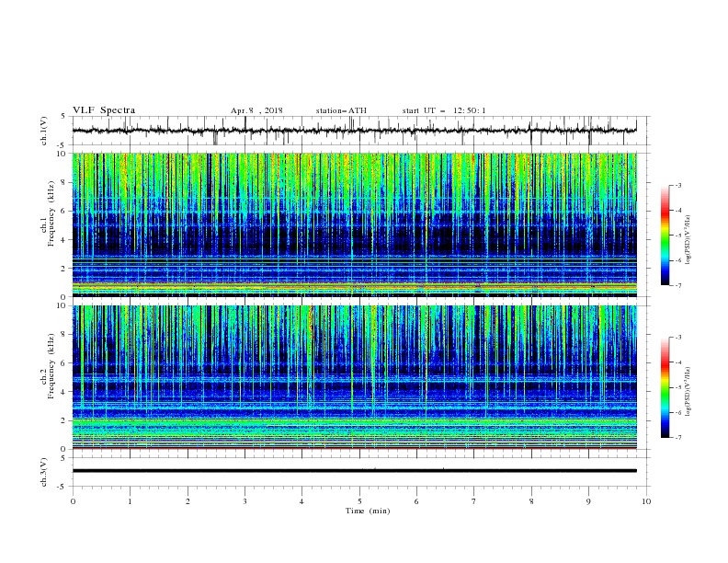Click the ch.1 spectrogram color scale bar
The width and height of the screenshot is (728, 563).
tap(665, 236)
